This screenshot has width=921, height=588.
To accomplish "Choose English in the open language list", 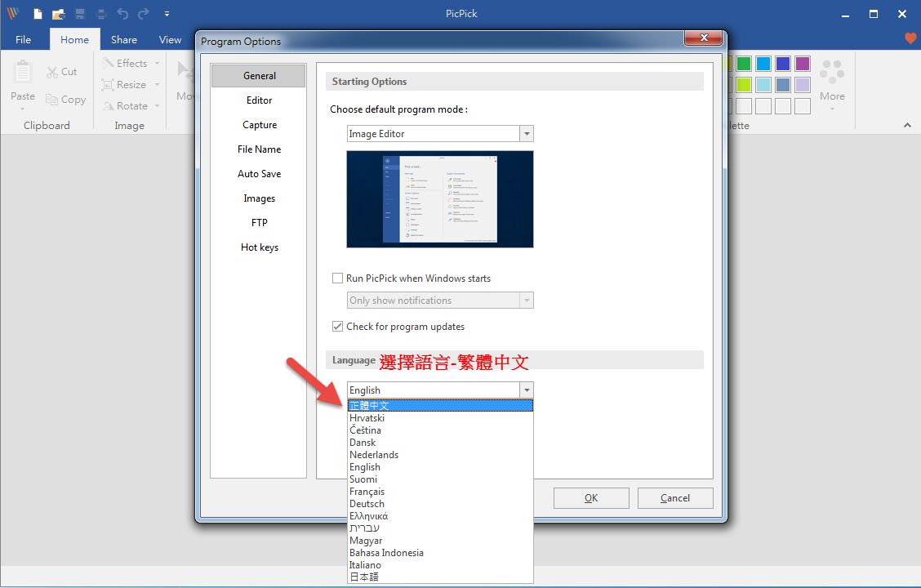I will pyautogui.click(x=441, y=468).
